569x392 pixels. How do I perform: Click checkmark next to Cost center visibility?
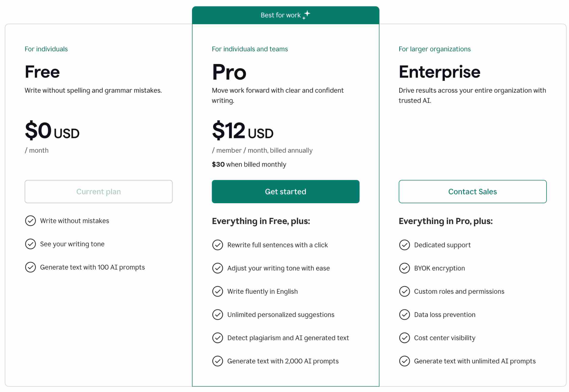(405, 338)
